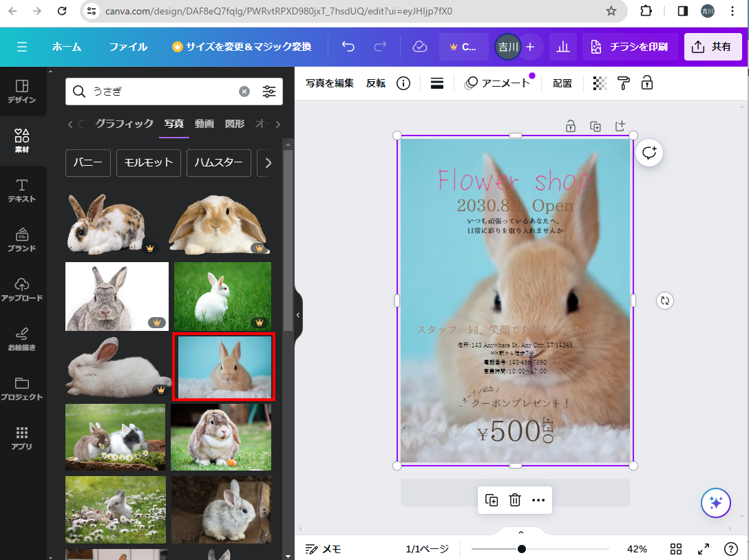
Task: Collapse the side panel with arrow handle
Action: coord(298,315)
